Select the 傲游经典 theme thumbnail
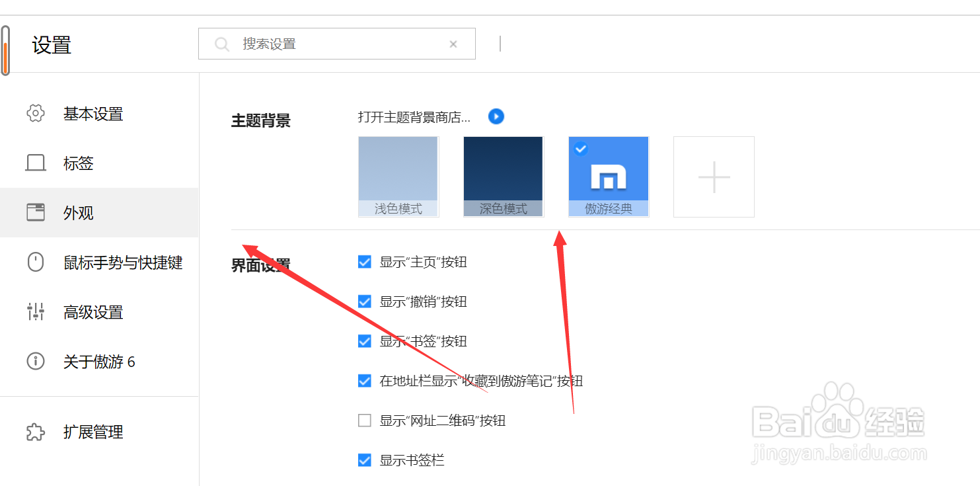The width and height of the screenshot is (980, 486). tap(609, 177)
